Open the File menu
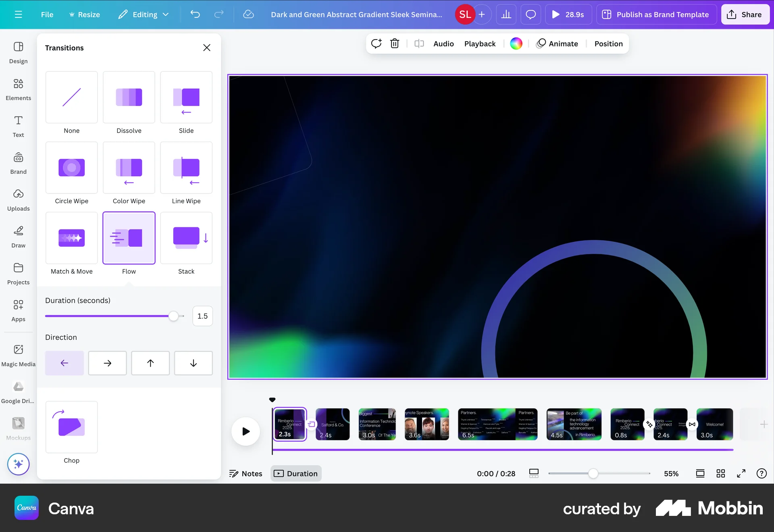 point(47,15)
